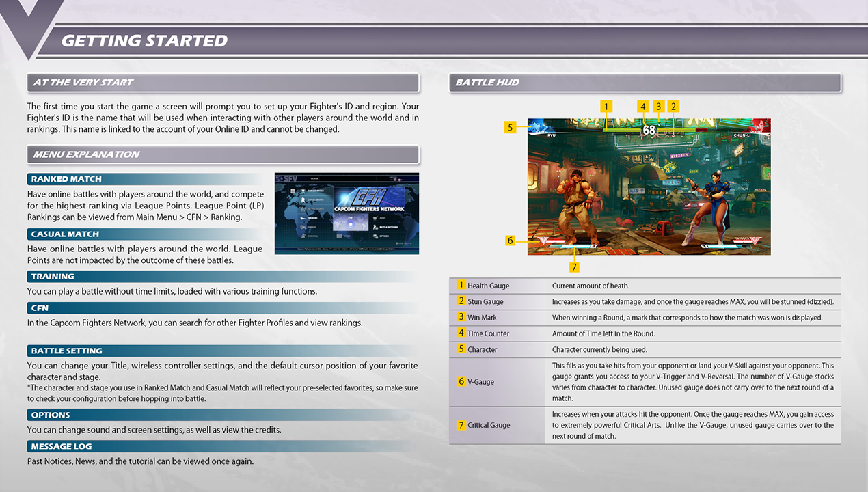Select the Training icon in the menu screenshot
868x492 pixels.
click(x=303, y=218)
